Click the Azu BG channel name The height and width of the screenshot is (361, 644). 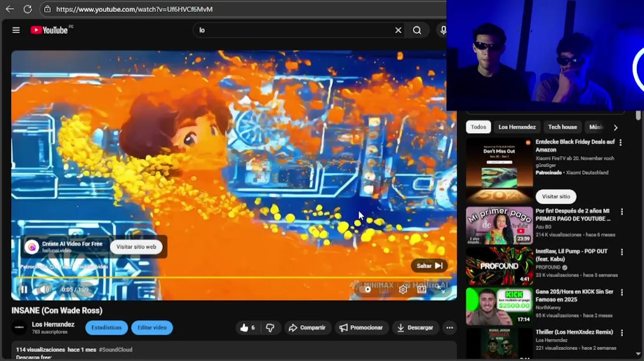coord(545,227)
